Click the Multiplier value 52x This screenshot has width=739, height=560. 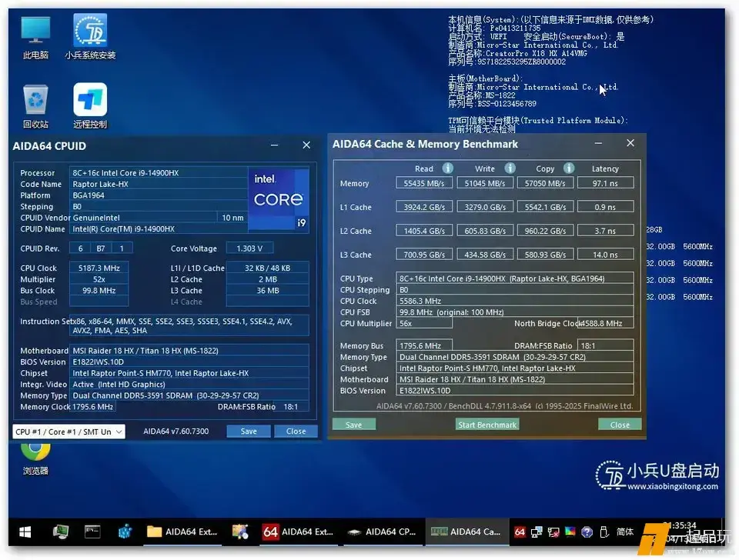coord(99,279)
